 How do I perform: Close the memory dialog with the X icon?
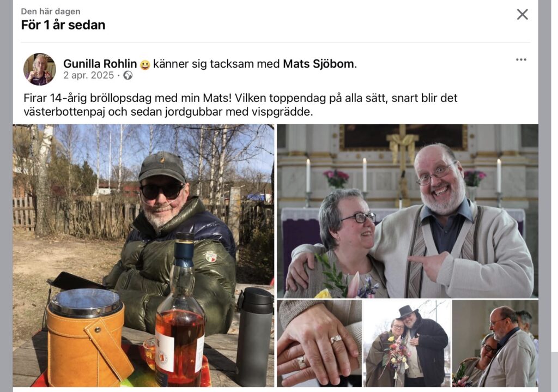click(x=522, y=15)
